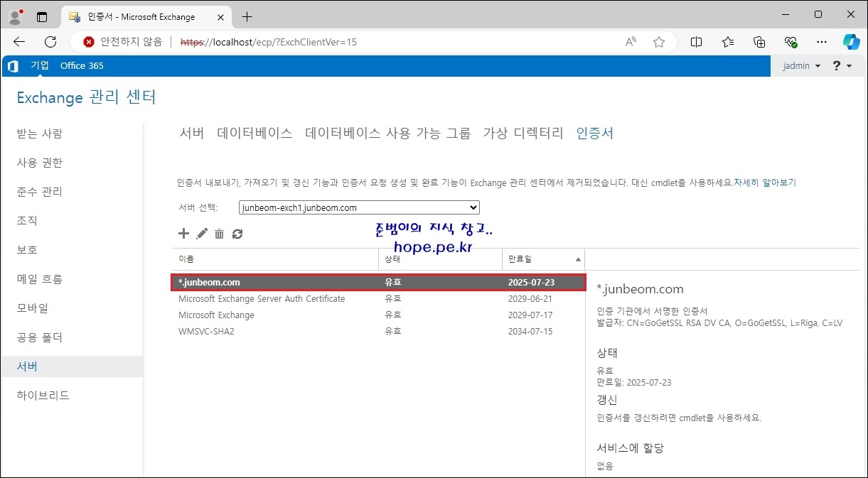Reload the page with browser refresh
868x478 pixels.
click(50, 42)
